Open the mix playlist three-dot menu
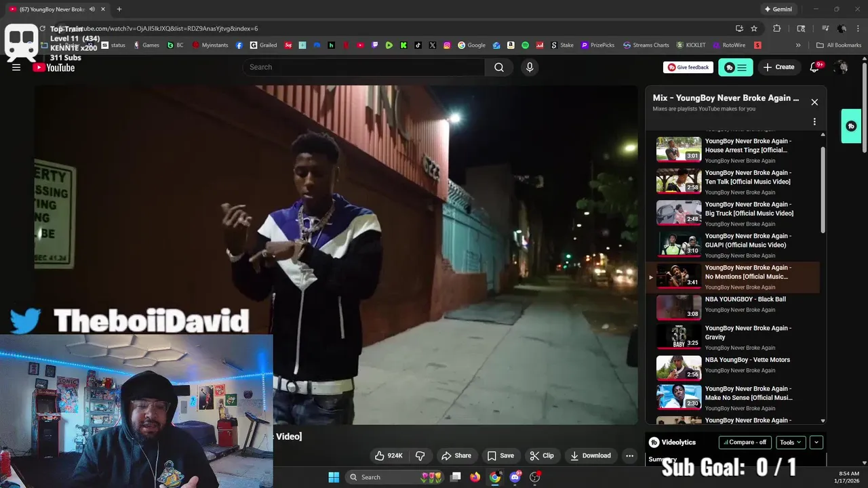The height and width of the screenshot is (488, 868). (814, 122)
